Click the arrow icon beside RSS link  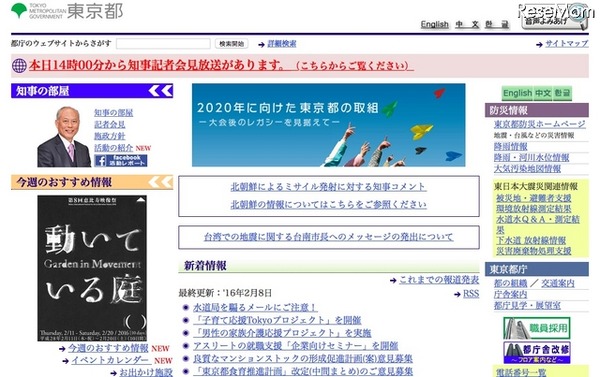pyautogui.click(x=457, y=294)
